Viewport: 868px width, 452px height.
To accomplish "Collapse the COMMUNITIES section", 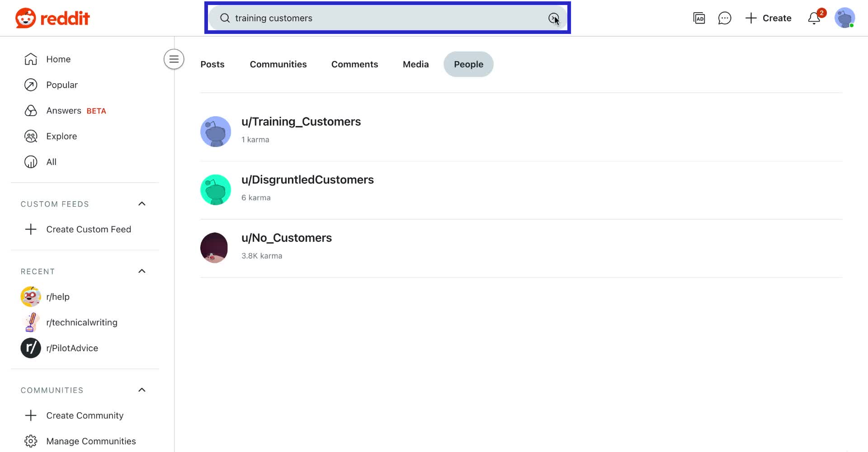I will [x=142, y=390].
